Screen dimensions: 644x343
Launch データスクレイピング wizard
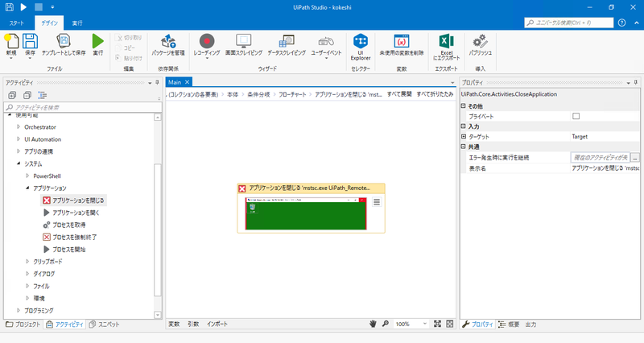pyautogui.click(x=287, y=45)
